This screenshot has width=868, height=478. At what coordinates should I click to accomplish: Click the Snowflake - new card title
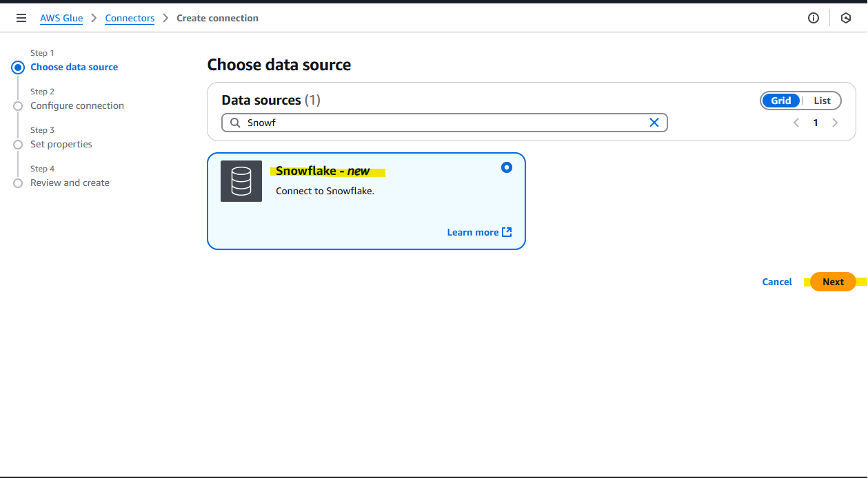[x=323, y=171]
